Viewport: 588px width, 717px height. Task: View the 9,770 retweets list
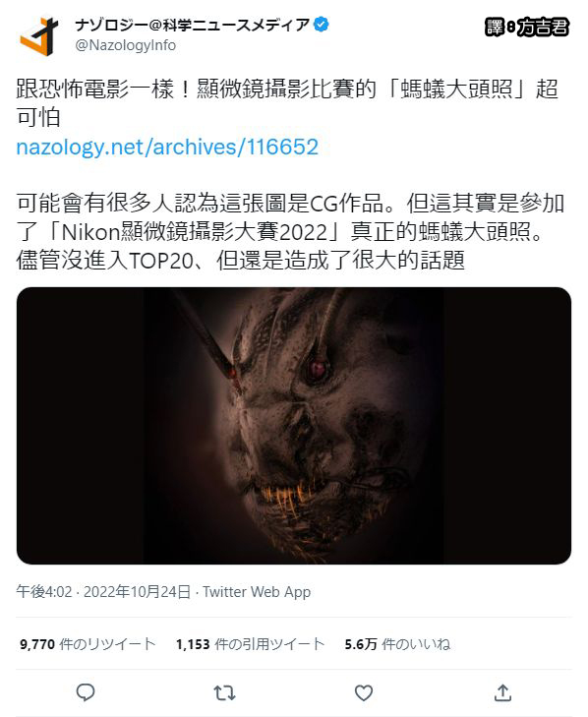pos(88,644)
